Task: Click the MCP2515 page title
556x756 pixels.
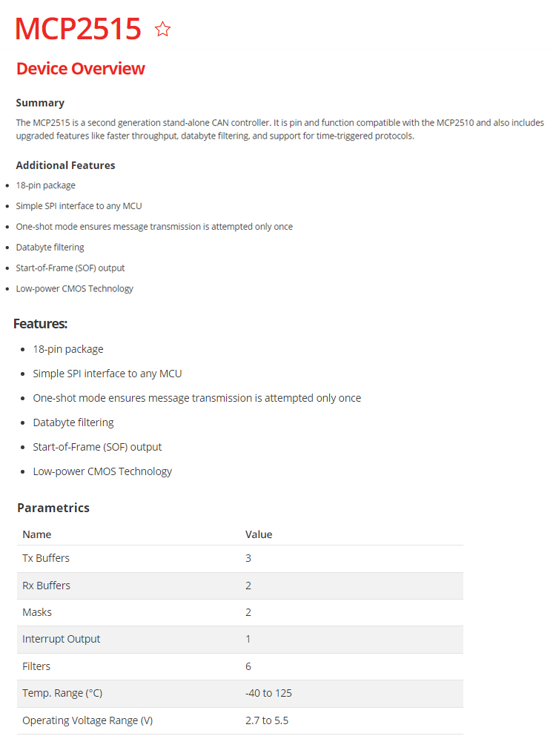Action: pos(79,29)
